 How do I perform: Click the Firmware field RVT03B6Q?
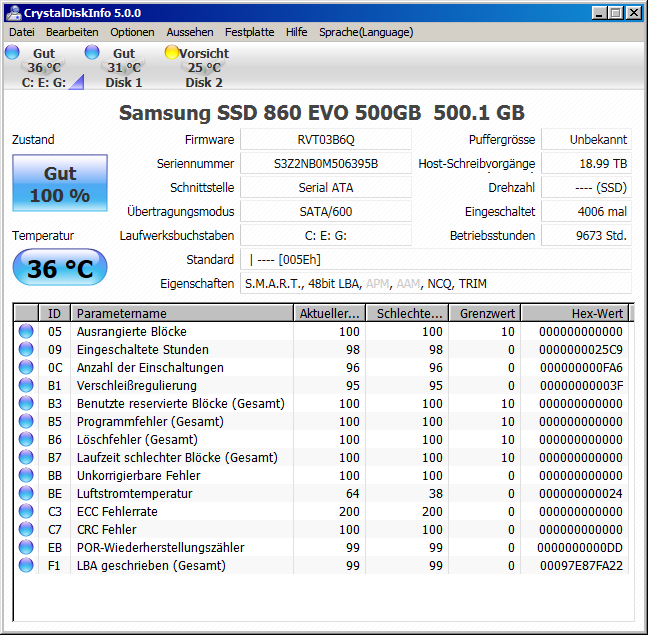[x=326, y=140]
